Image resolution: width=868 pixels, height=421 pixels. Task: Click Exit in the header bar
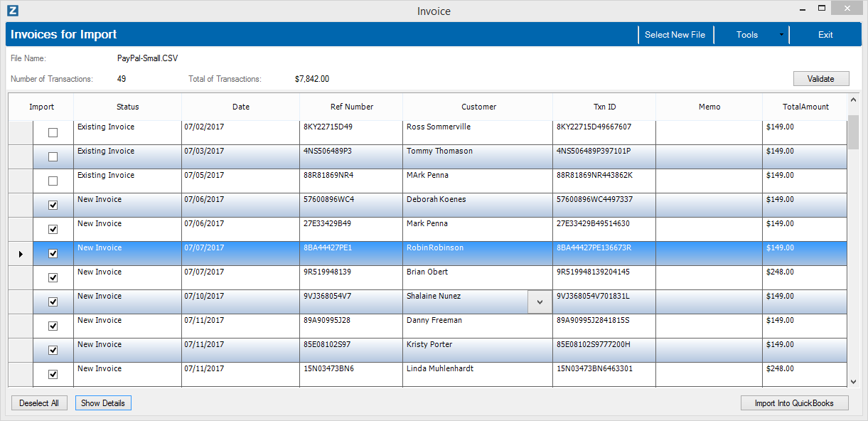point(825,35)
